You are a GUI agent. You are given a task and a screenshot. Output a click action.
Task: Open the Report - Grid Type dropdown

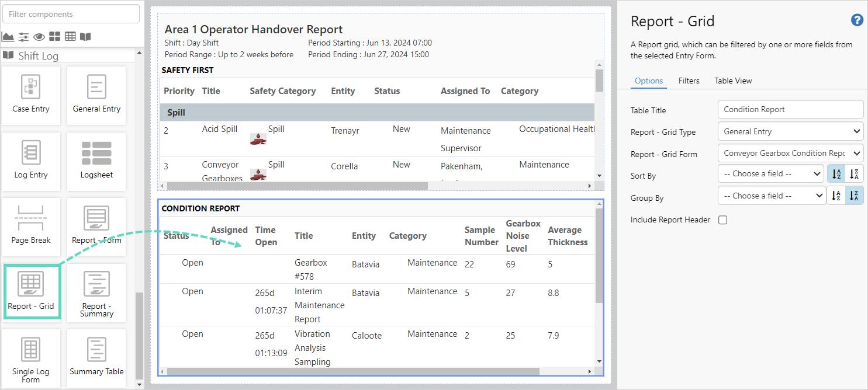[x=790, y=132]
